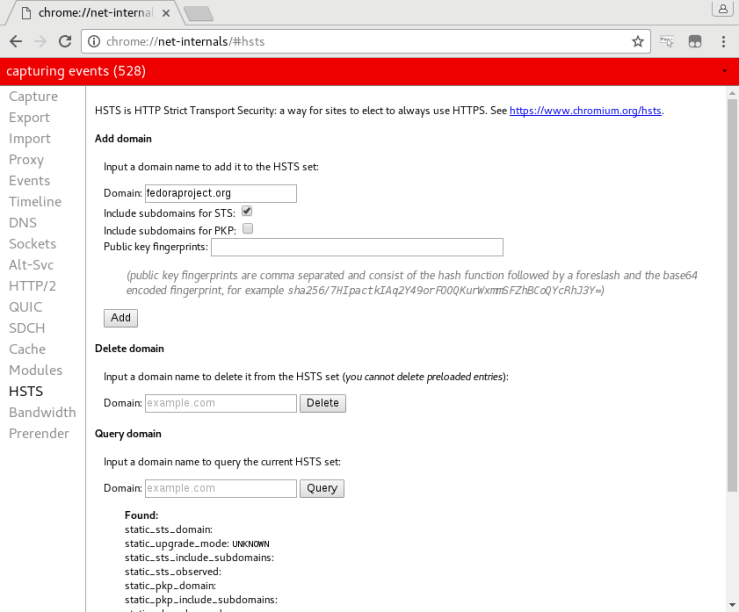Image resolution: width=739 pixels, height=612 pixels.
Task: Click the browser forward arrow
Action: (41, 41)
